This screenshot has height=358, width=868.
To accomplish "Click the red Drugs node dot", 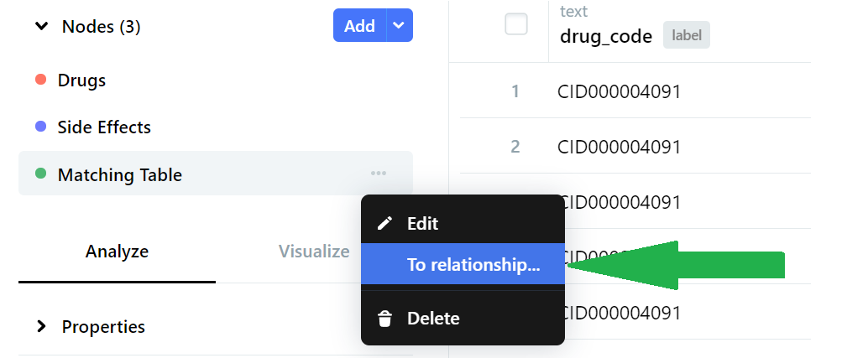I will pyautogui.click(x=40, y=80).
